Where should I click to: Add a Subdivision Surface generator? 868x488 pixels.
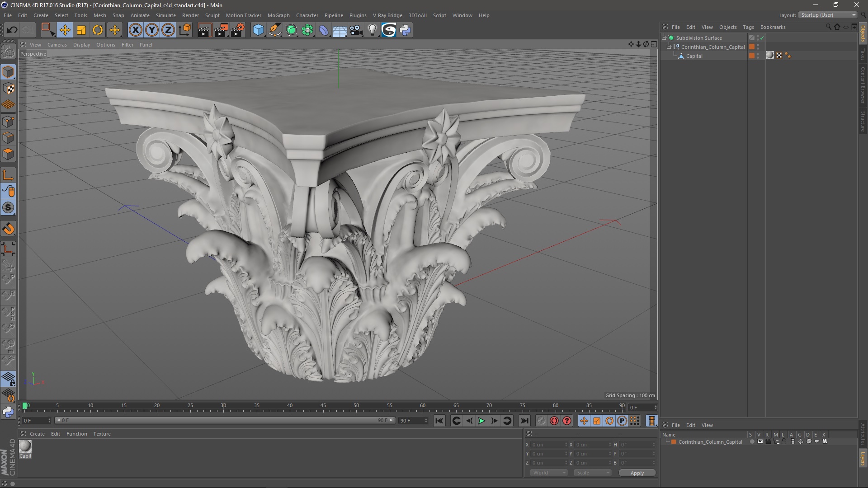291,30
